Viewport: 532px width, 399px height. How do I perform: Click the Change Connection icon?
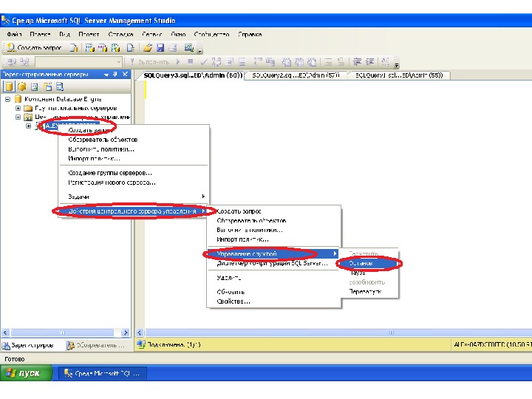click(24, 62)
